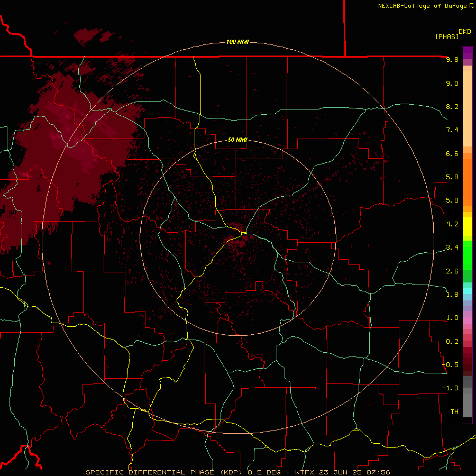Click the NEXLAB-College of DuPage label
The width and height of the screenshot is (476, 476).
point(423,6)
